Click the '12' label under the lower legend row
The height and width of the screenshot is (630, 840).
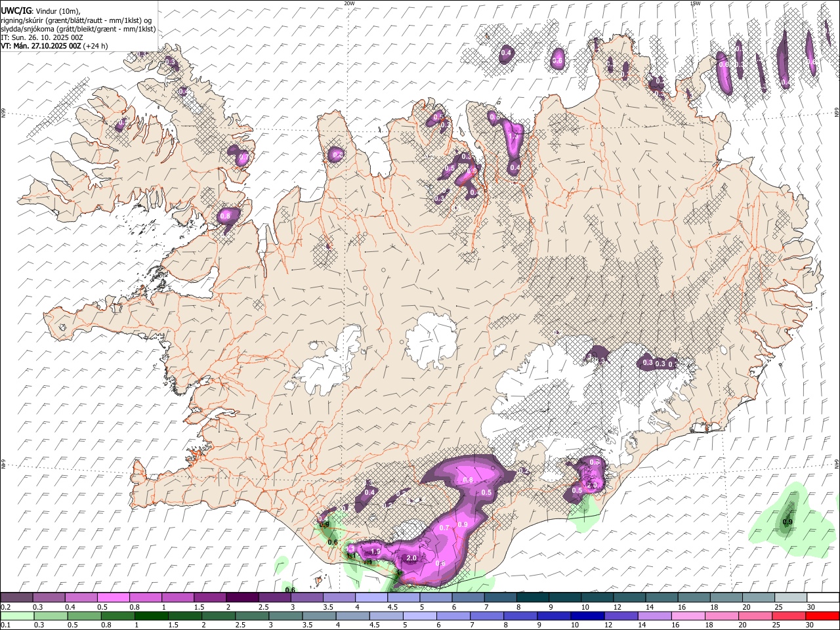[x=608, y=625]
